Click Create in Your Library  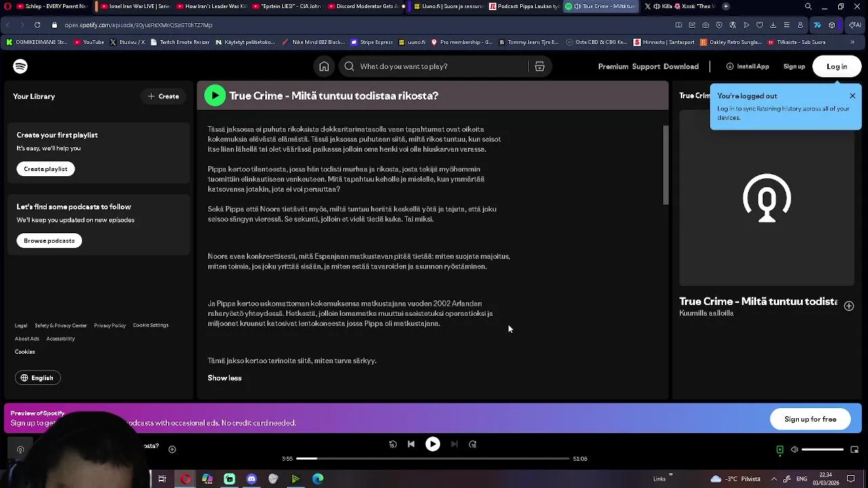(x=163, y=96)
